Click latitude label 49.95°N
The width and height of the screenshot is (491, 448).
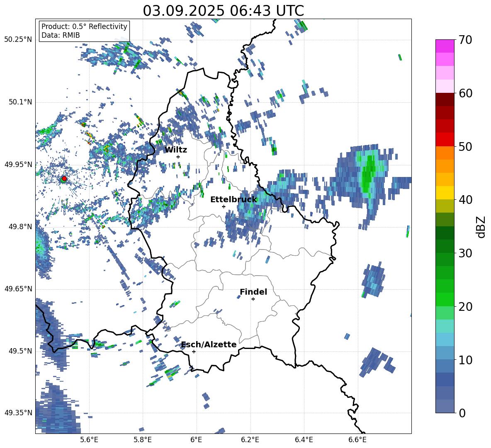18,164
